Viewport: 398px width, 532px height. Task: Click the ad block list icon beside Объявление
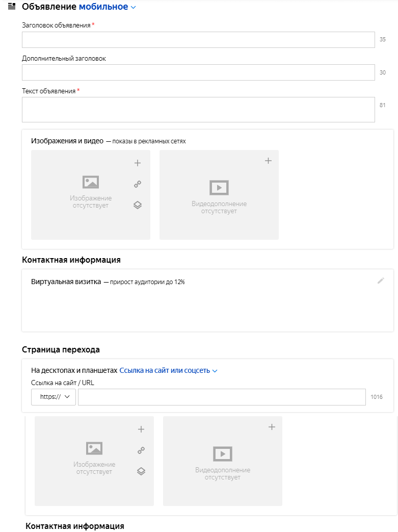(12, 6)
